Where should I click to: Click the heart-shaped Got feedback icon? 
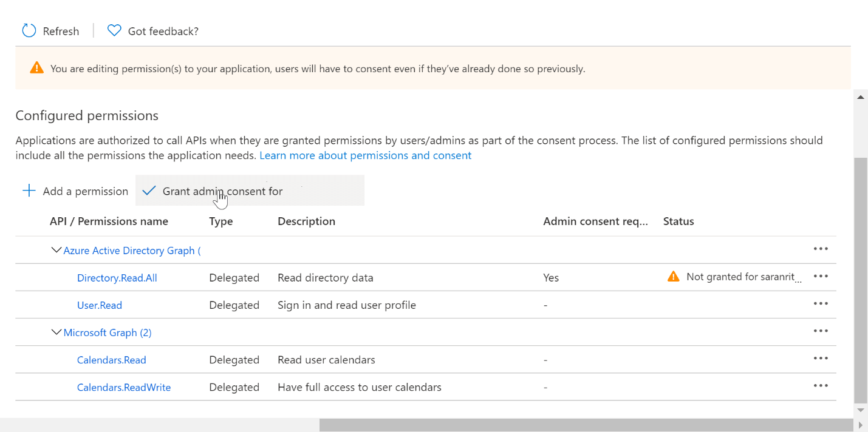(x=114, y=30)
